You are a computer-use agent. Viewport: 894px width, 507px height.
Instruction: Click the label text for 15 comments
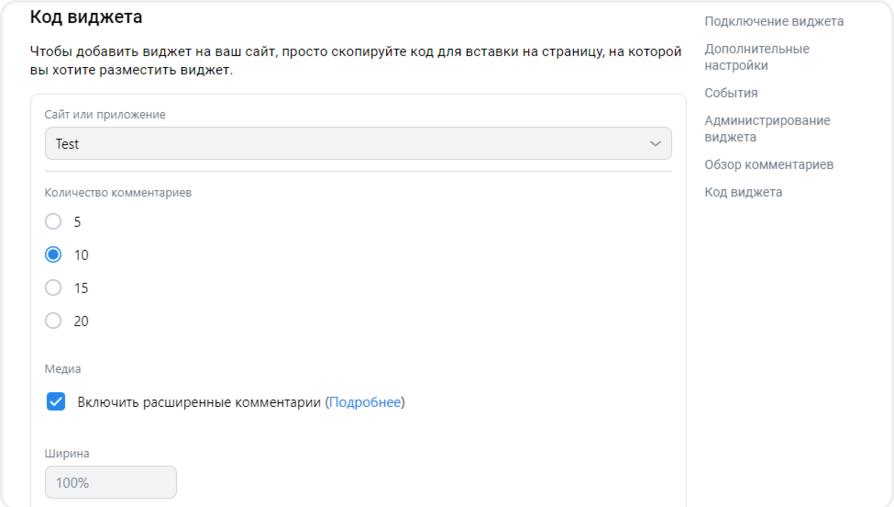(x=81, y=288)
